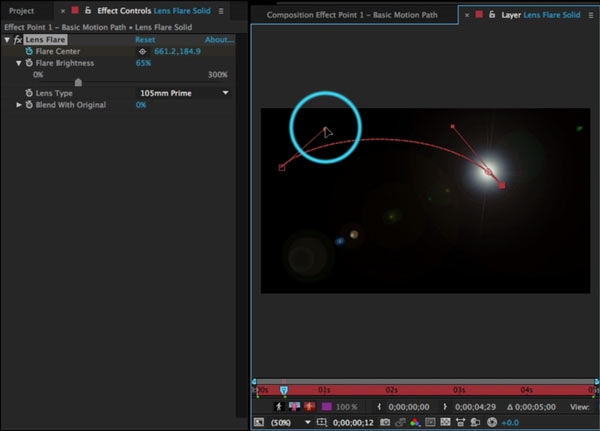Click the exposure value +0.0
This screenshot has height=431, width=600.
510,423
